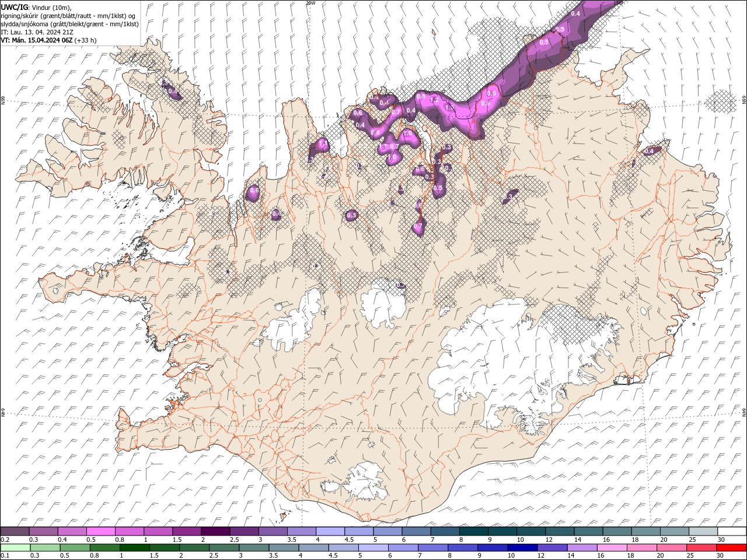The image size is (747, 560).
Task: Click the 0.9 snowfall value label
Action: point(491,93)
